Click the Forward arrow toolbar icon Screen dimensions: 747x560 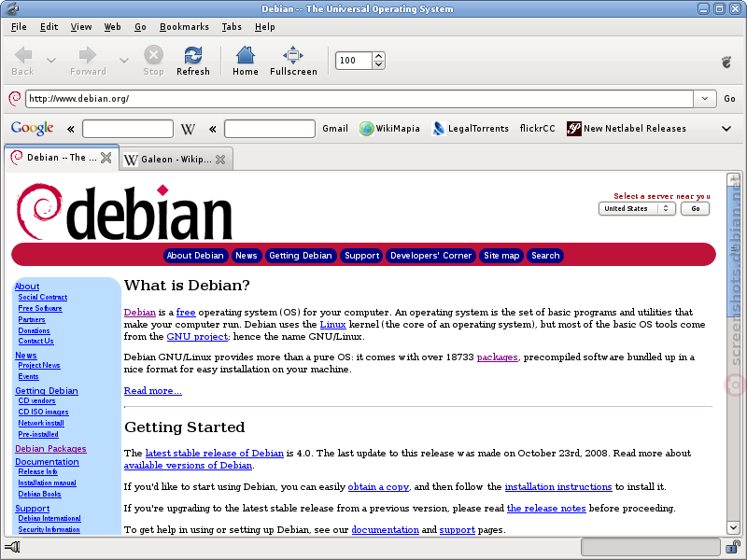click(x=87, y=55)
